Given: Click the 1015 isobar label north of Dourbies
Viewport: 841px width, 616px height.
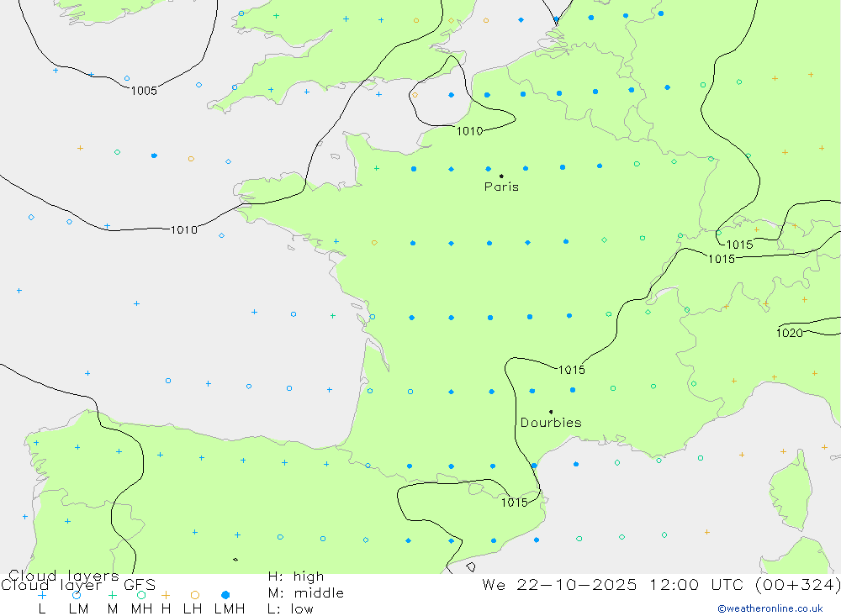Looking at the screenshot, I should pyautogui.click(x=572, y=370).
